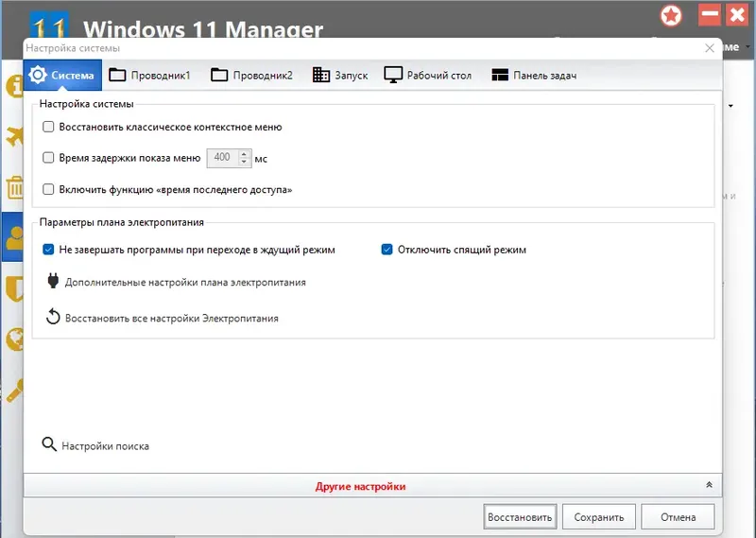The height and width of the screenshot is (538, 756).
Task: Open the Система tab
Action: coord(62,76)
